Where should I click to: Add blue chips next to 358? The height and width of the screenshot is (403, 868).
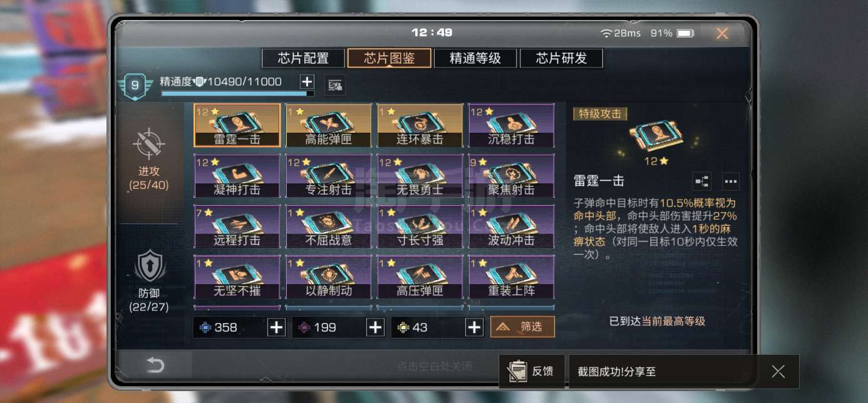pos(276,327)
